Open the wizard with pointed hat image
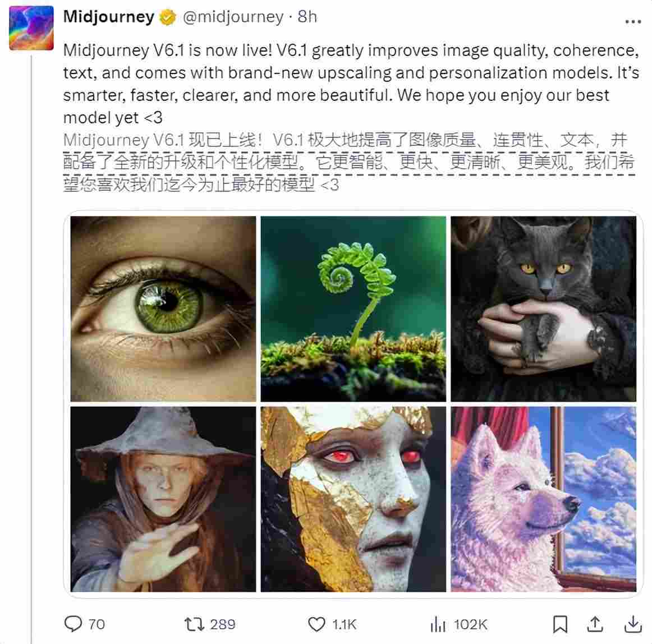Viewport: 652px width, 644px height. pyautogui.click(x=162, y=497)
